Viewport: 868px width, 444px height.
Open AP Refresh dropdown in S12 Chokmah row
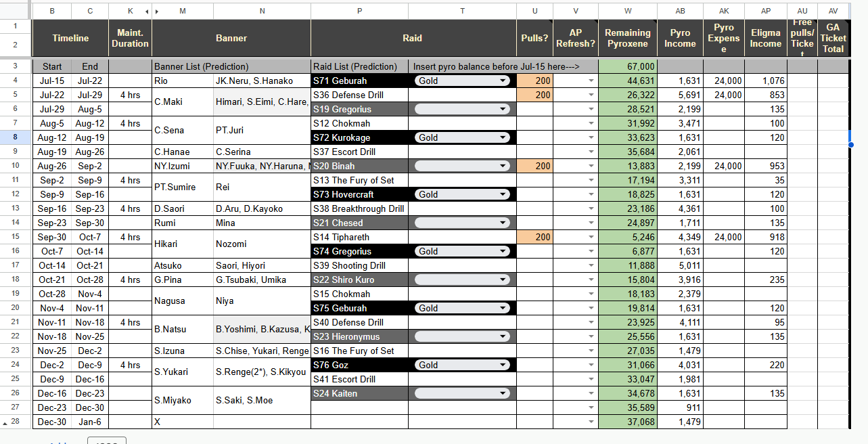pos(591,124)
